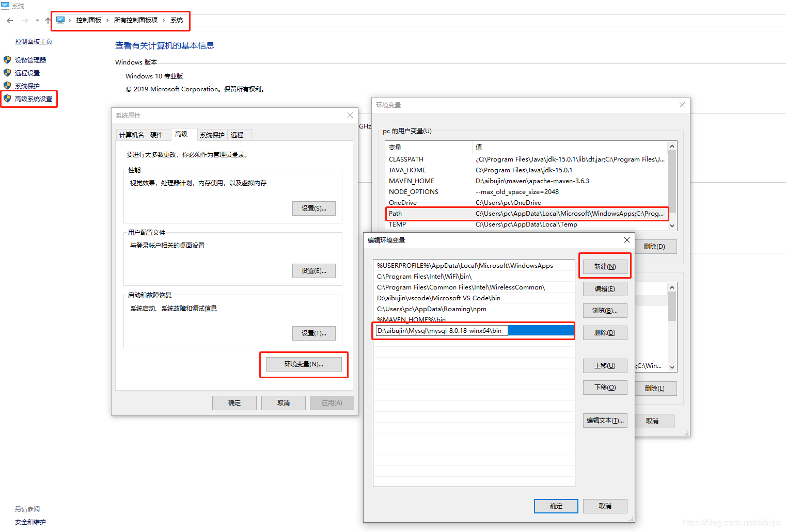Click 设置(E) user profile button
The width and height of the screenshot is (786, 532).
(x=314, y=271)
